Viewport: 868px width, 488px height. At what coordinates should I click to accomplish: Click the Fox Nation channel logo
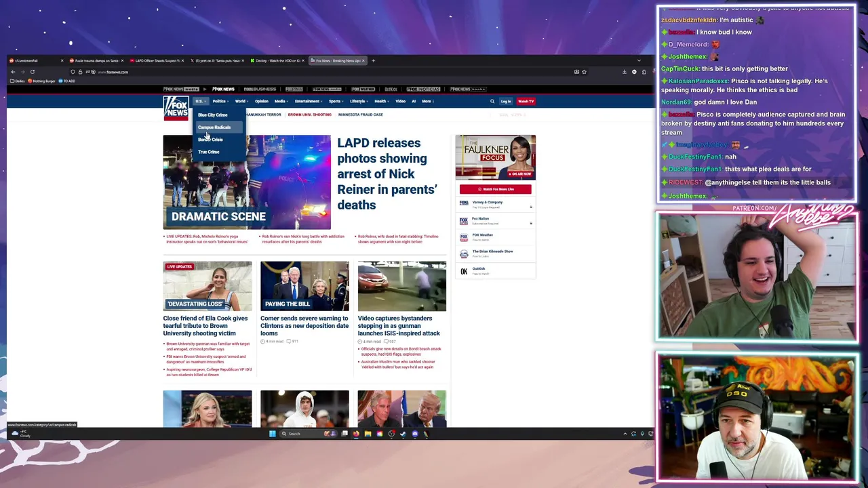pos(464,220)
